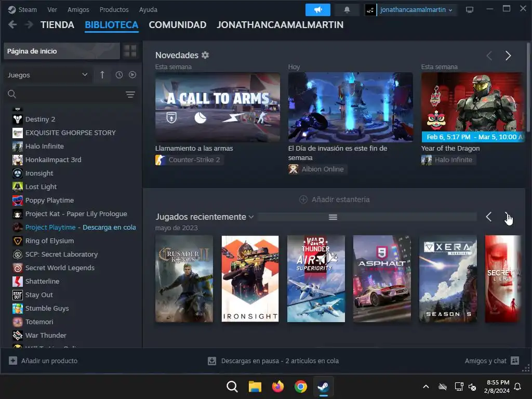Viewport: 532px width, 399px height.
Task: Open downloads via the download icon
Action: click(212, 361)
